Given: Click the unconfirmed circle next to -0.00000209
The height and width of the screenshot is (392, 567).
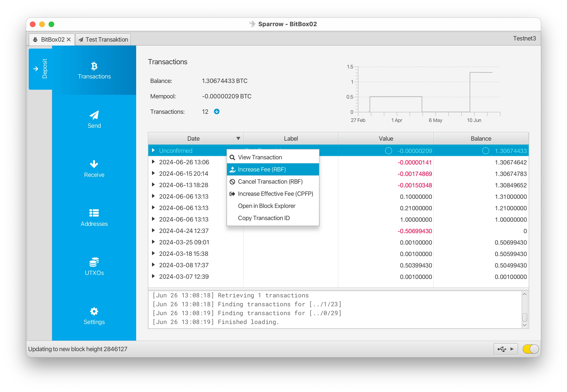Looking at the screenshot, I should coord(388,150).
